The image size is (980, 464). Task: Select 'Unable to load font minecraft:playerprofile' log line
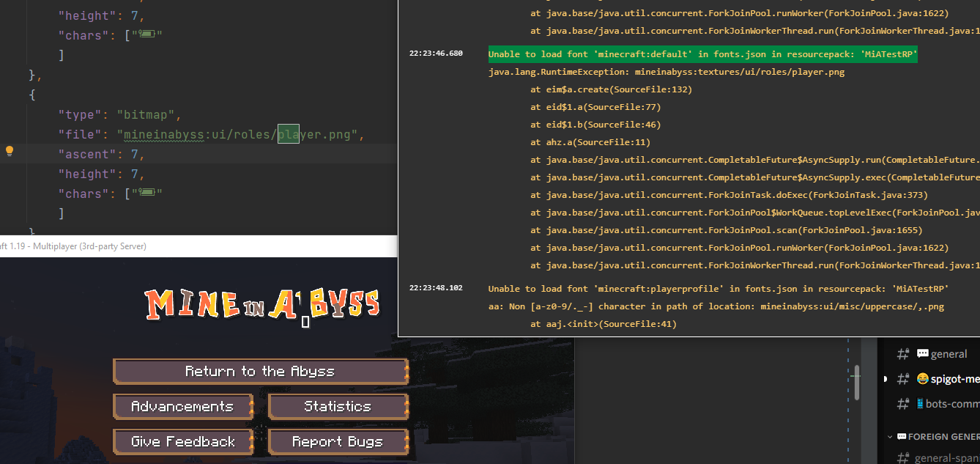(x=719, y=289)
